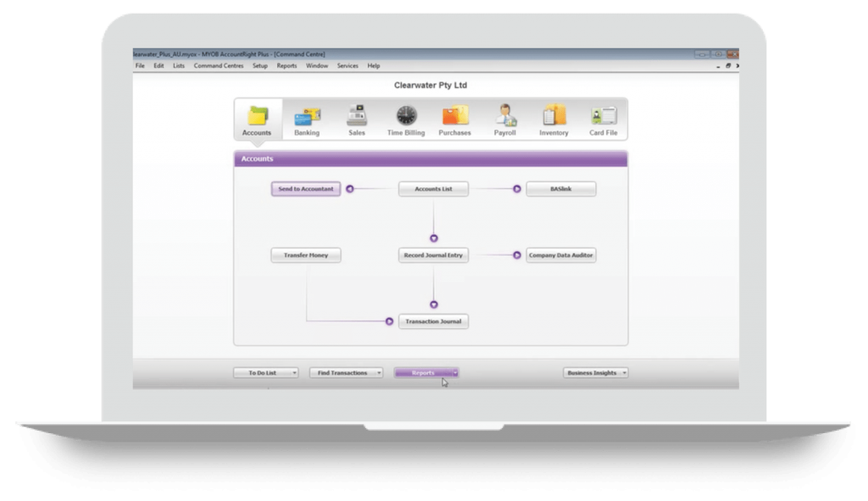Restore the inner Command Centre window

(x=728, y=66)
